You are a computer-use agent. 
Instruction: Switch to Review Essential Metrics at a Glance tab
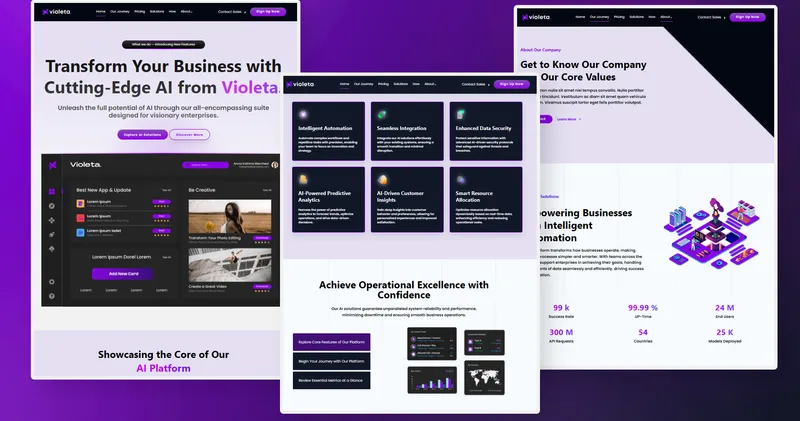pos(331,381)
